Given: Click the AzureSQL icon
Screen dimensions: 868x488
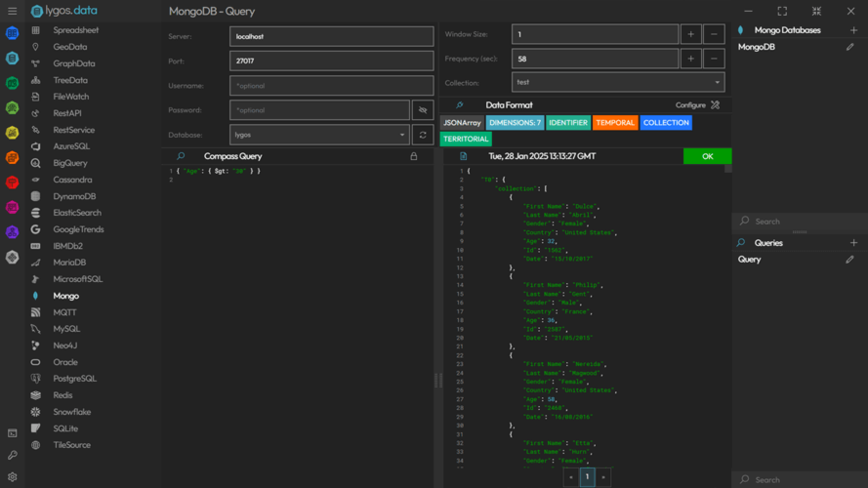Looking at the screenshot, I should [35, 146].
